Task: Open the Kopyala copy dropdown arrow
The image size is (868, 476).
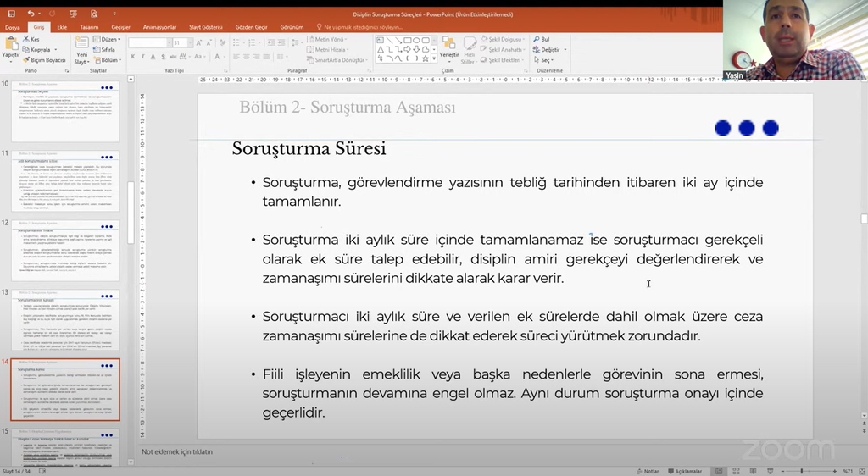Action: (x=56, y=50)
